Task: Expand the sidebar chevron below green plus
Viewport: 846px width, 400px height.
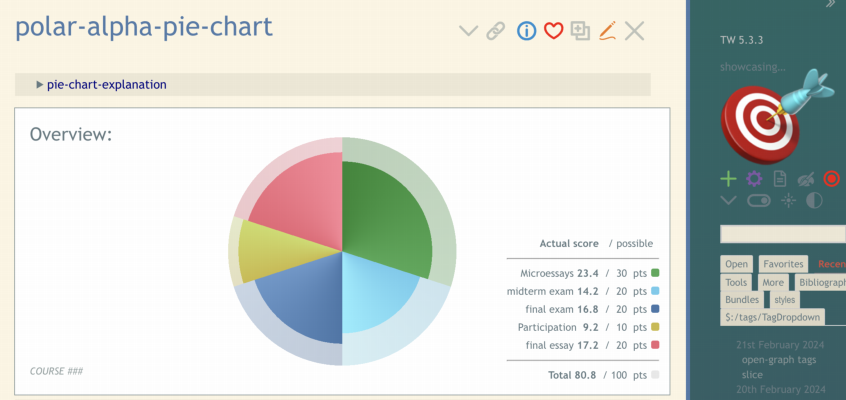Action: (728, 201)
